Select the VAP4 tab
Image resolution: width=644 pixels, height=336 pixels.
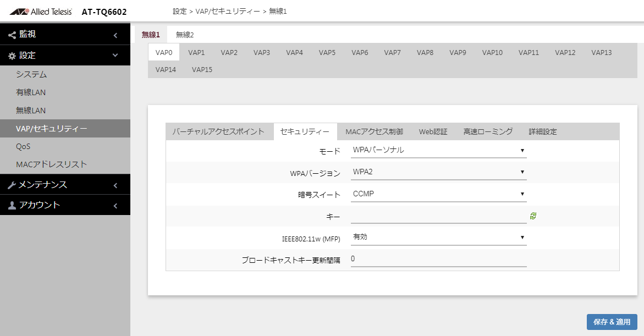tap(294, 53)
